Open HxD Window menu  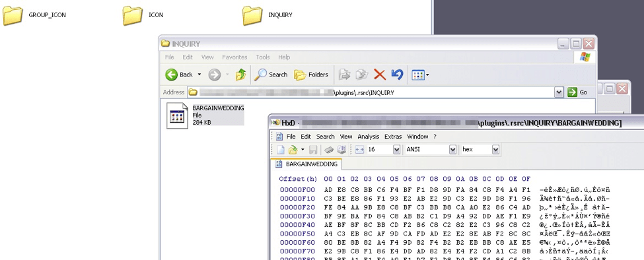point(417,137)
